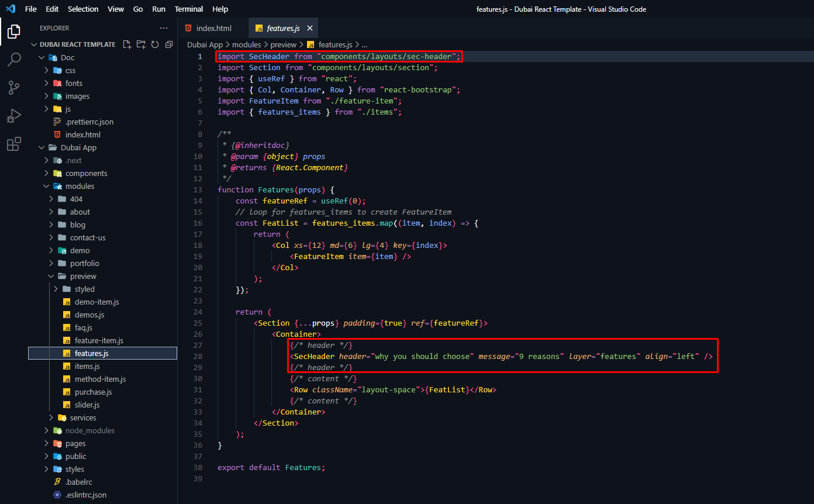Open the Go menu
The width and height of the screenshot is (814, 504).
(138, 9)
